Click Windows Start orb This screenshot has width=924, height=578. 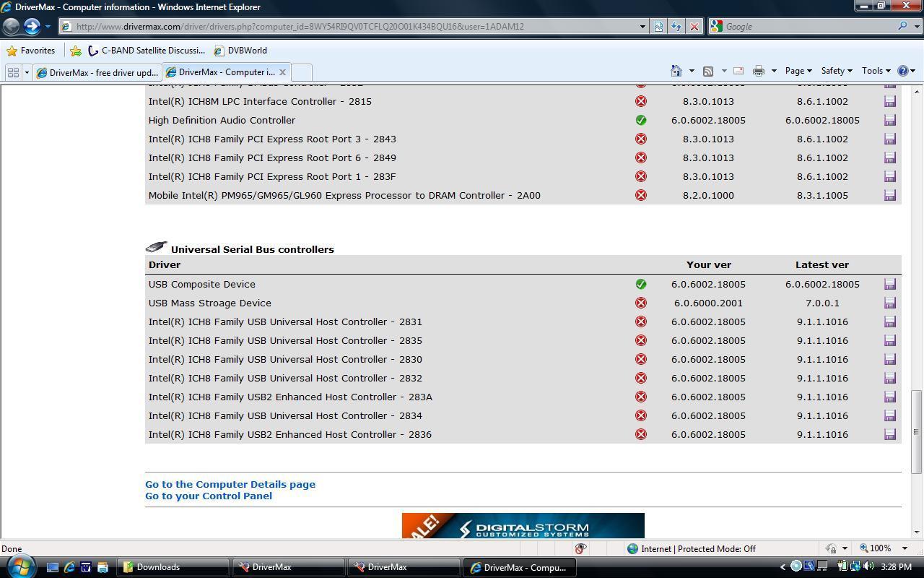(x=19, y=566)
